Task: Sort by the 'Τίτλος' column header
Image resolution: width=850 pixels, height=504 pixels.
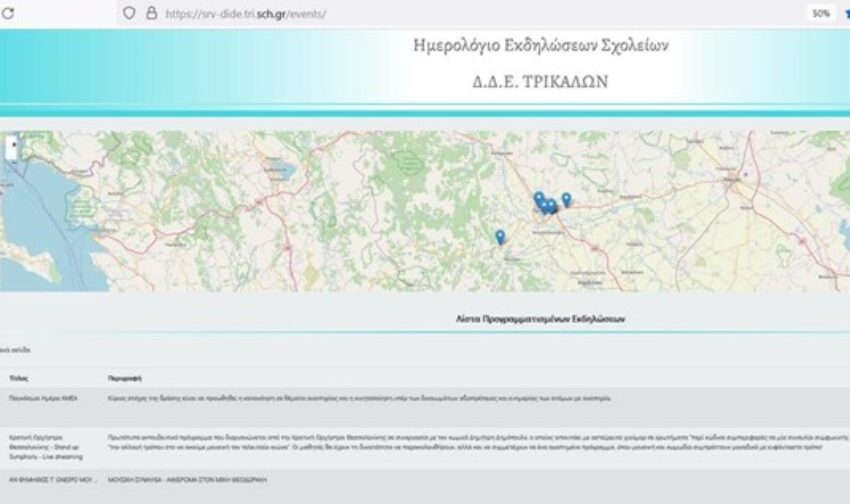Action: [x=19, y=379]
